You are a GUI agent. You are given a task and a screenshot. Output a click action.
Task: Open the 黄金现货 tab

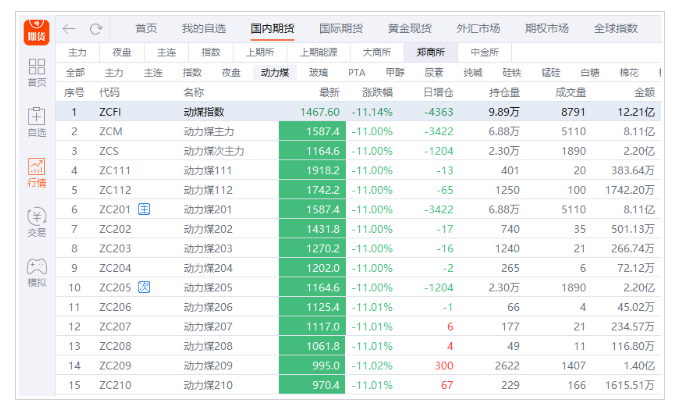click(x=411, y=28)
